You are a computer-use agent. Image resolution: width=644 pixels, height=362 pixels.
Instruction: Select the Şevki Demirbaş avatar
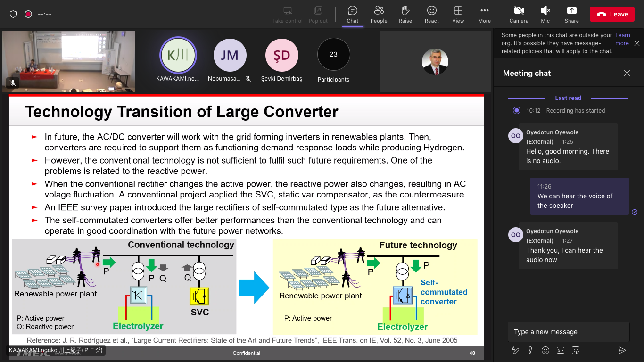282,55
